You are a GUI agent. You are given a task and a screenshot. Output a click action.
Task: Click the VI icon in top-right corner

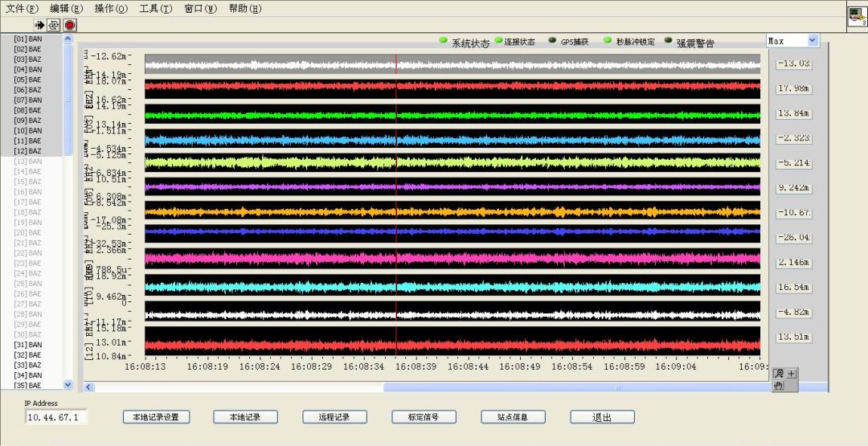click(858, 16)
